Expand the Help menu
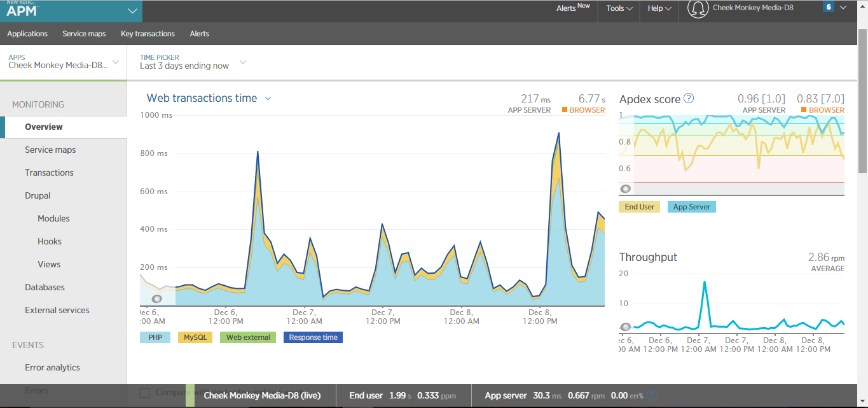The width and height of the screenshot is (868, 408). click(x=659, y=8)
